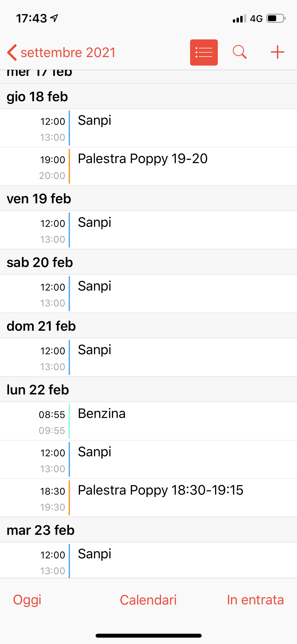Tap the blue color bar of ven 19 Sanpi
297x644 pixels.
pyautogui.click(x=69, y=230)
